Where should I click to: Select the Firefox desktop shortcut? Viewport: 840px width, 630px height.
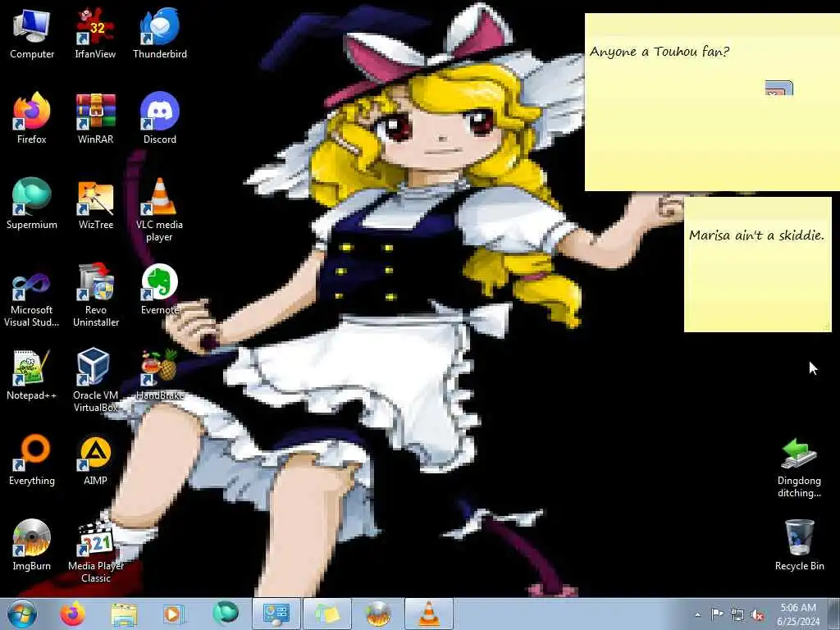click(32, 118)
